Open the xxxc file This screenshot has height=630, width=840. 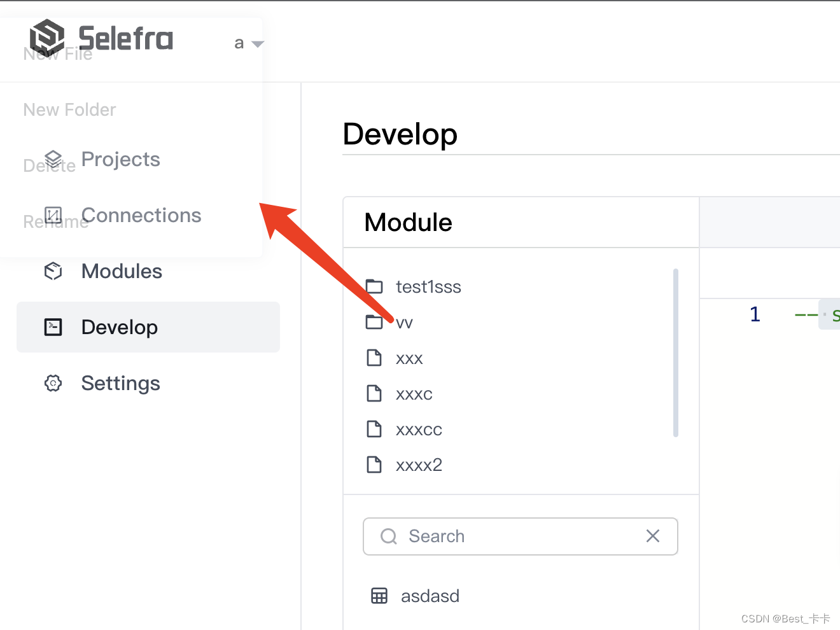click(414, 394)
